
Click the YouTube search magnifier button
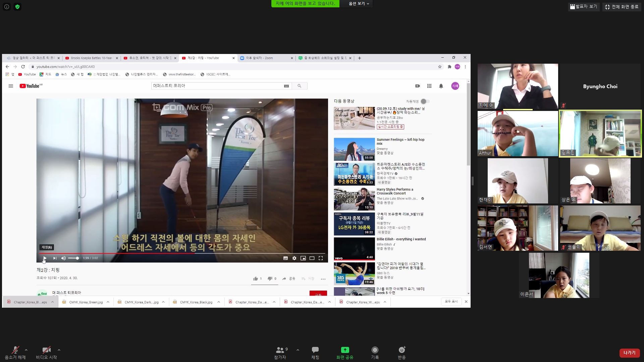click(299, 86)
